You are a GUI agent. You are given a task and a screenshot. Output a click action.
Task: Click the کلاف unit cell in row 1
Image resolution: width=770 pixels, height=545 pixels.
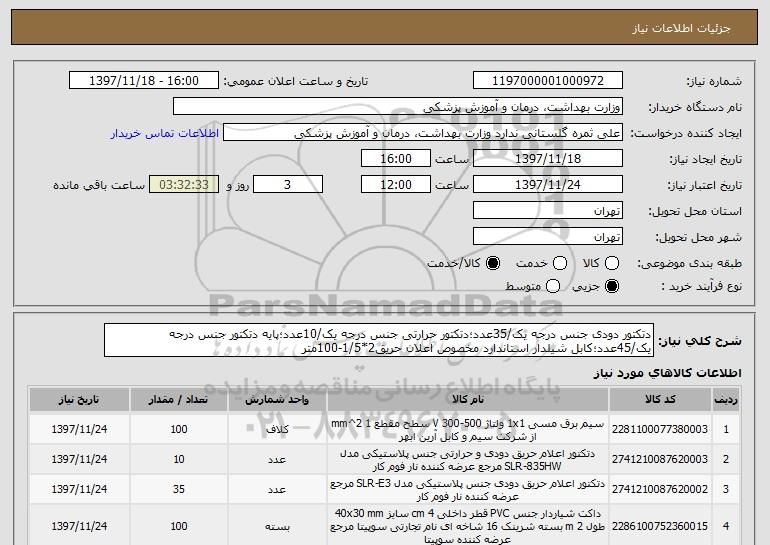(277, 430)
